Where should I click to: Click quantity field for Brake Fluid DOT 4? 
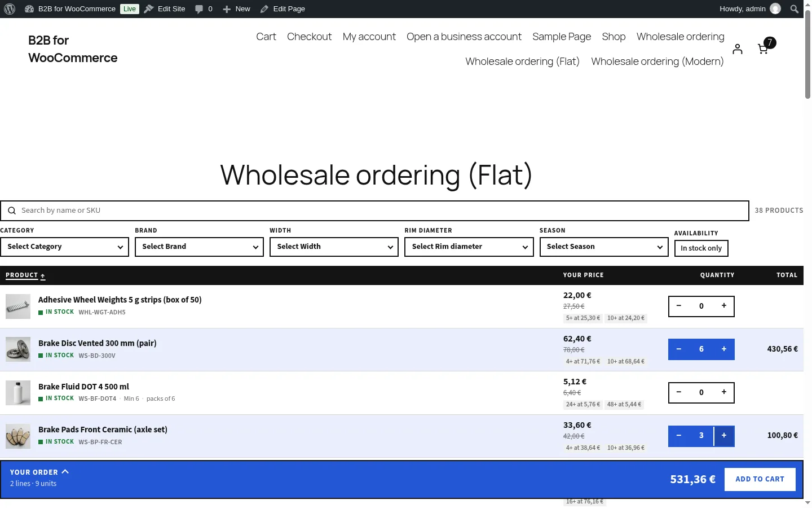coord(701,392)
